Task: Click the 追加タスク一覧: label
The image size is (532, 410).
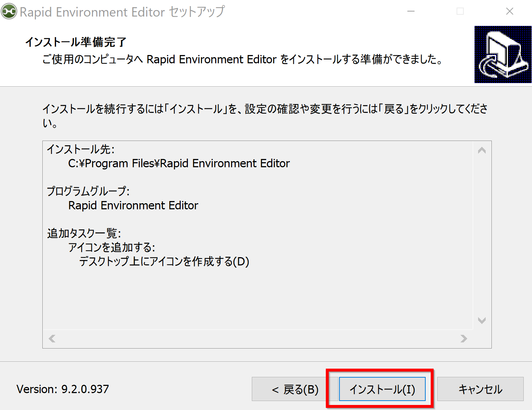Action: (x=84, y=233)
